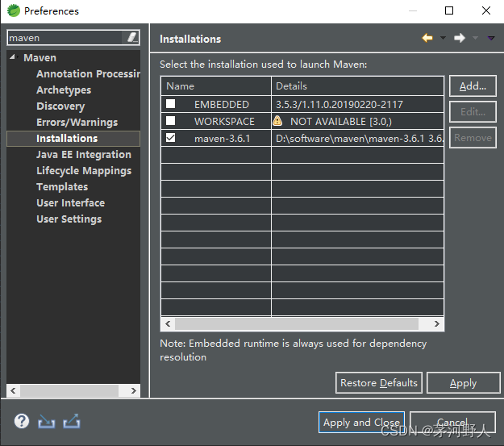Click the tree panel horizontal scrollbar thumb

coord(69,390)
